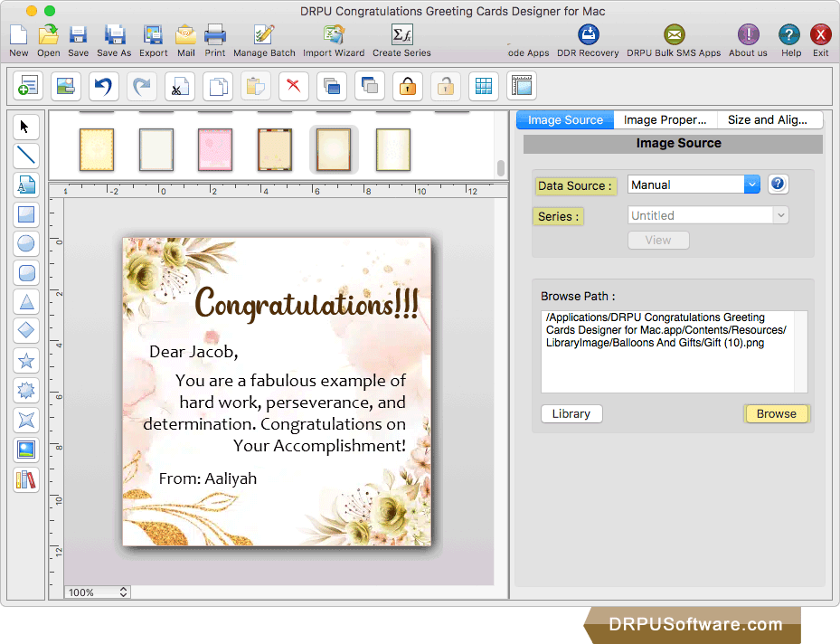Select the Line drawing tool
Image resolution: width=840 pixels, height=644 pixels.
point(25,156)
